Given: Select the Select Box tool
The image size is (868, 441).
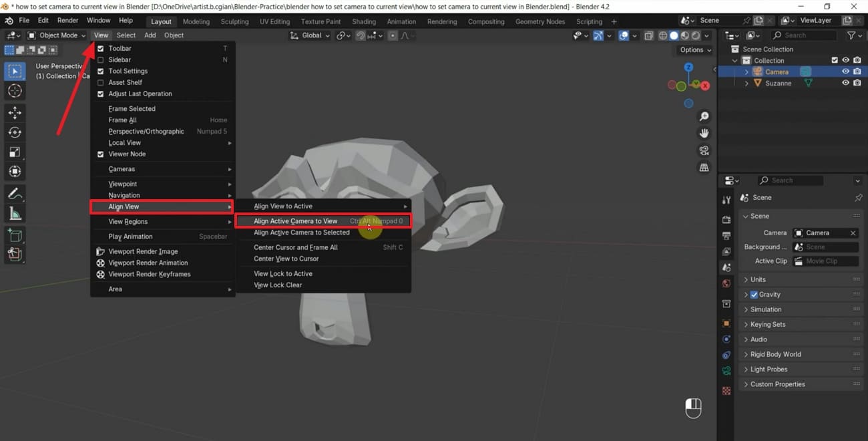Looking at the screenshot, I should 15,71.
